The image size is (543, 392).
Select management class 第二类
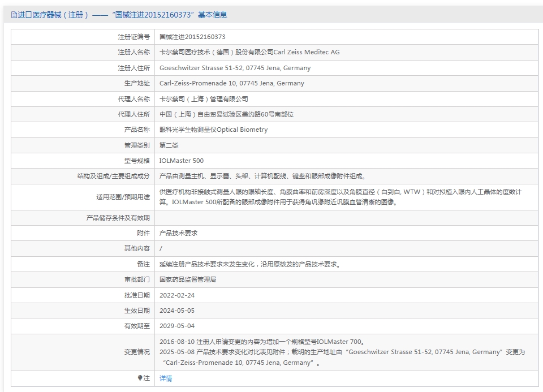[169, 145]
